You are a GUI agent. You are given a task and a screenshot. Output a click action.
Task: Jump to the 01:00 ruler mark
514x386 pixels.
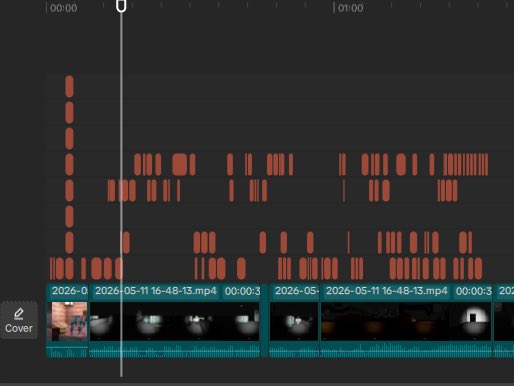point(350,8)
